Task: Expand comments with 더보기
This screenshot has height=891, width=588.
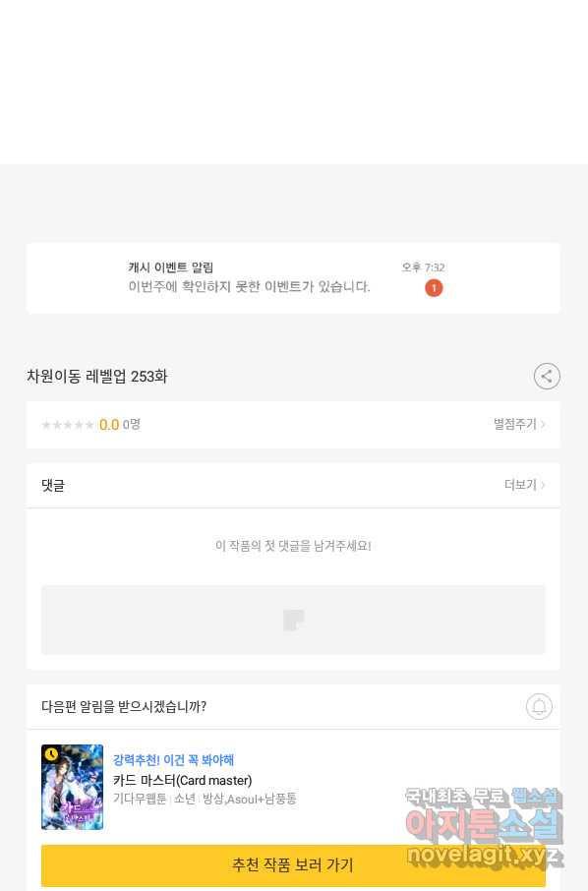Action: (x=524, y=485)
